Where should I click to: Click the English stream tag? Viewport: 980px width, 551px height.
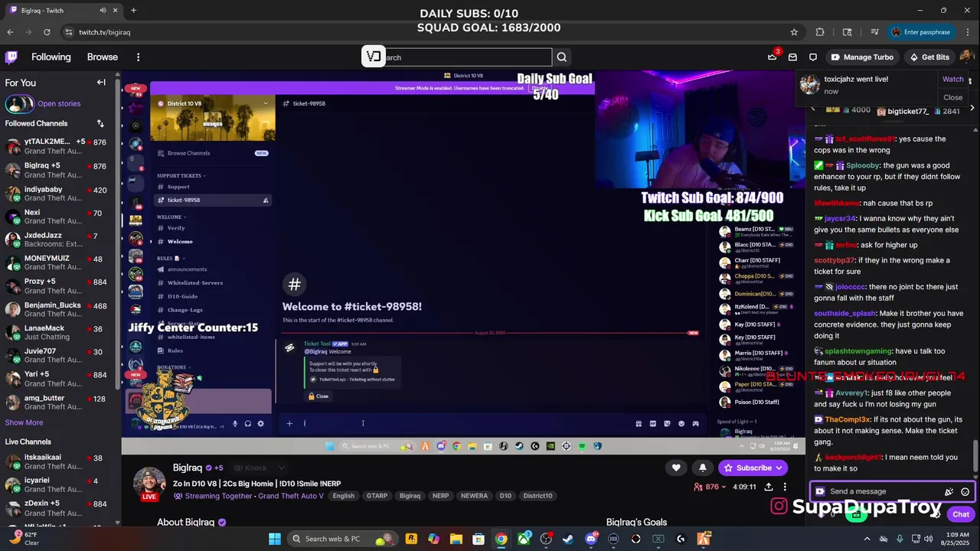(x=344, y=496)
